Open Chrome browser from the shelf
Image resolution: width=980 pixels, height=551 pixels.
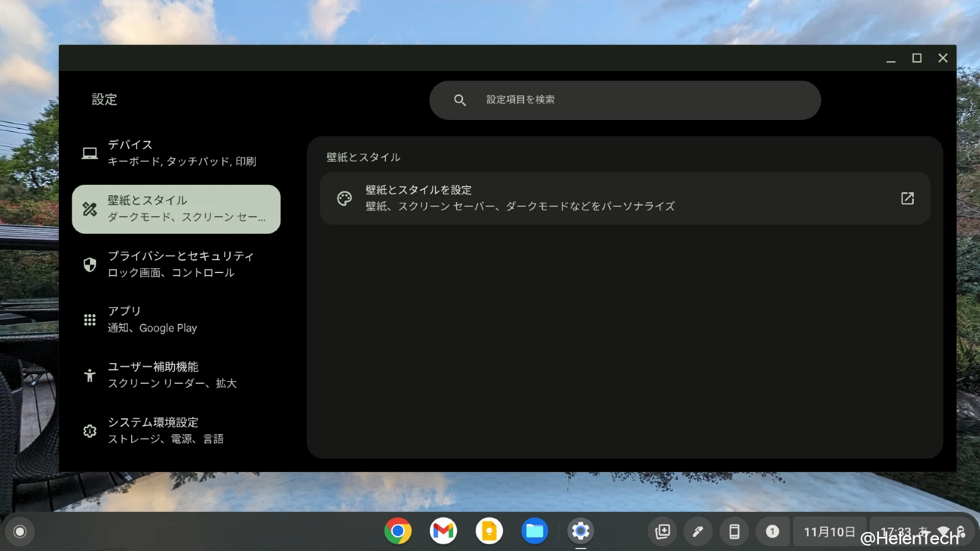[x=397, y=531]
